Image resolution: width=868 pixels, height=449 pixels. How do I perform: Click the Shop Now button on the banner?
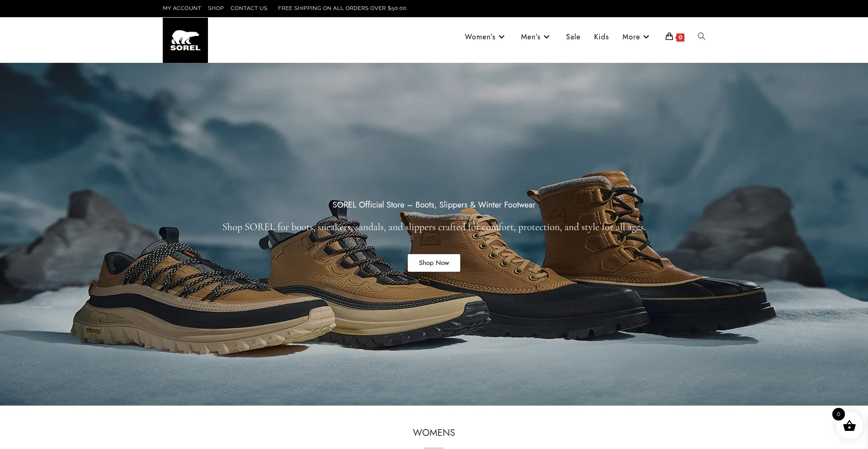tap(434, 263)
